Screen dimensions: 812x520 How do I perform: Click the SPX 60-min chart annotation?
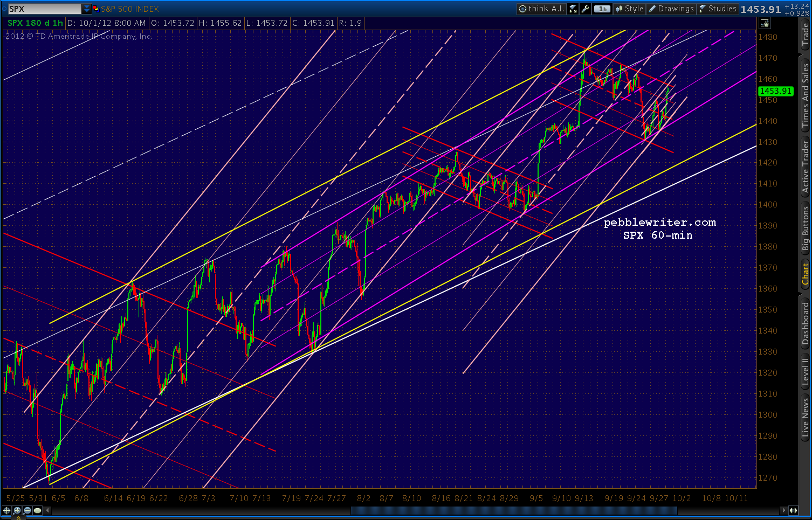658,235
